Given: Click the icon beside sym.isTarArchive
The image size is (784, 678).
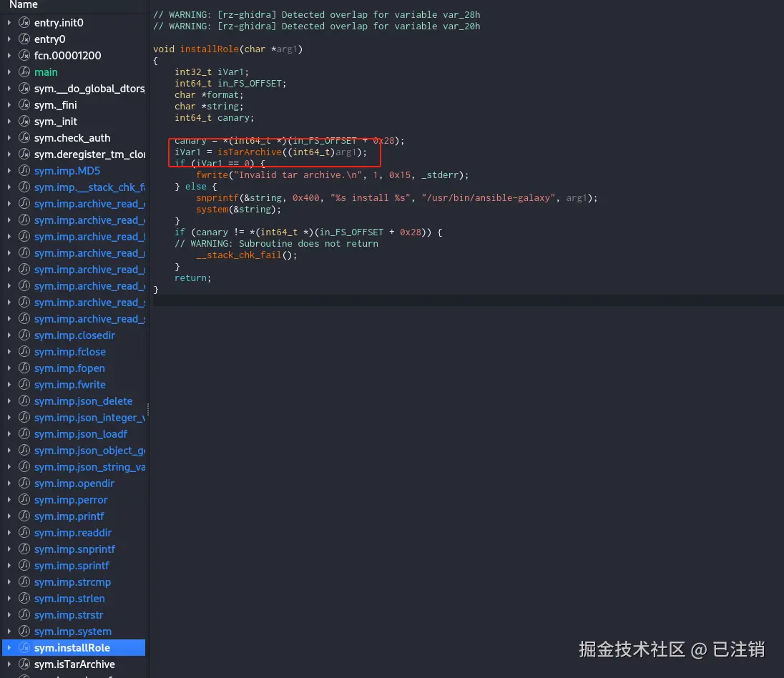Looking at the screenshot, I should 24,664.
